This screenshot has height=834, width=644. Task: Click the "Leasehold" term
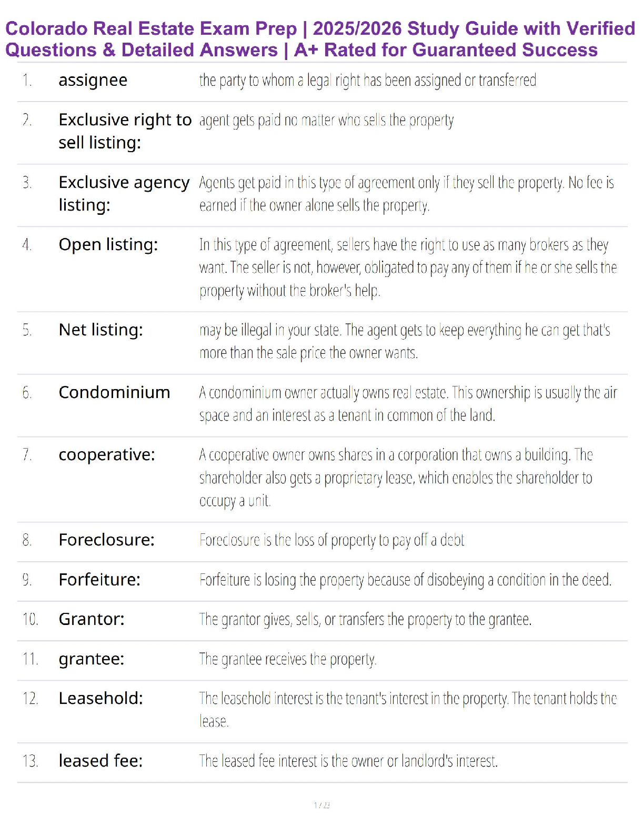100,699
